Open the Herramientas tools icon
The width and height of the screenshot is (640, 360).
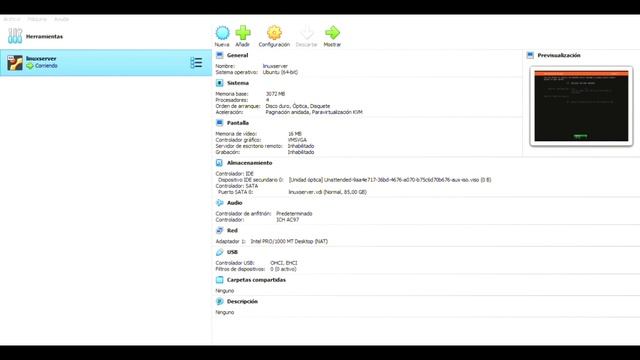(x=15, y=36)
